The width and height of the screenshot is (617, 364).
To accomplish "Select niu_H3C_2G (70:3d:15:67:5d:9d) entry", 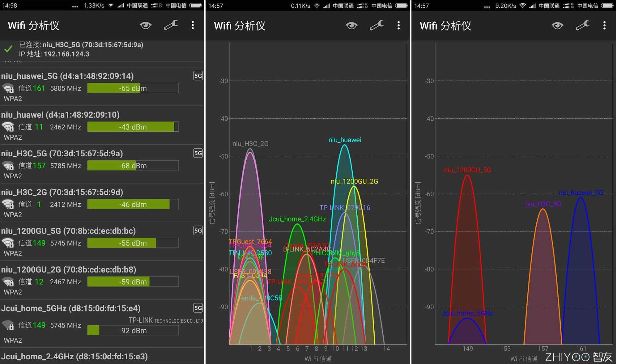I will tap(102, 203).
